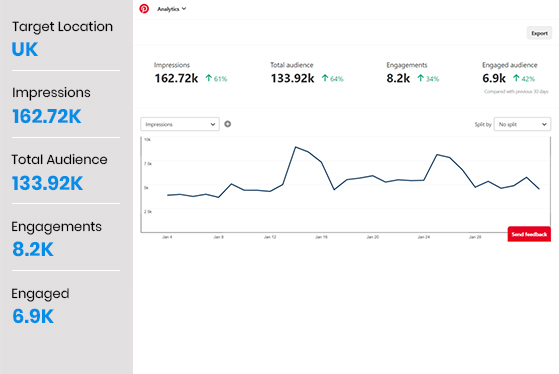Image resolution: width=559 pixels, height=374 pixels.
Task: Click the Split by label
Action: [x=483, y=124]
